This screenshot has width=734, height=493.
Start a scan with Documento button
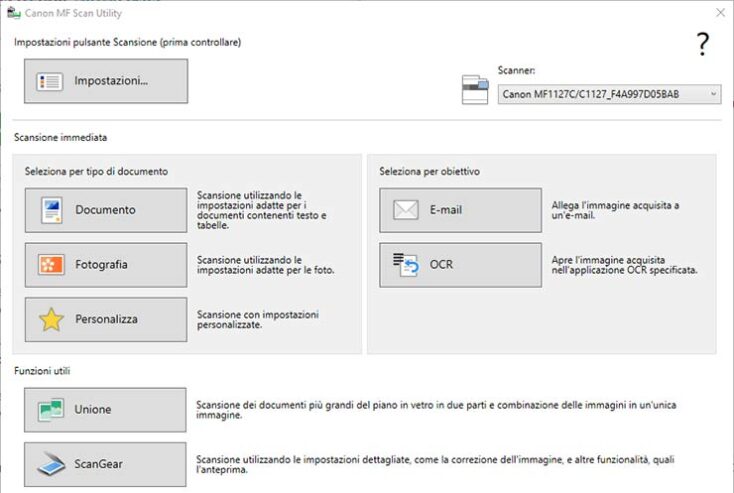[x=106, y=210]
